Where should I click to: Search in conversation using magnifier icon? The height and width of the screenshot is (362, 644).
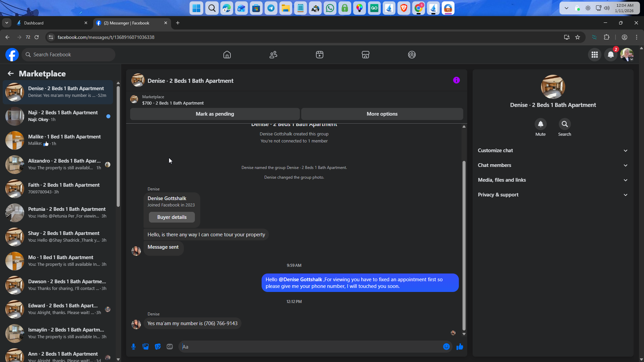coord(565,124)
